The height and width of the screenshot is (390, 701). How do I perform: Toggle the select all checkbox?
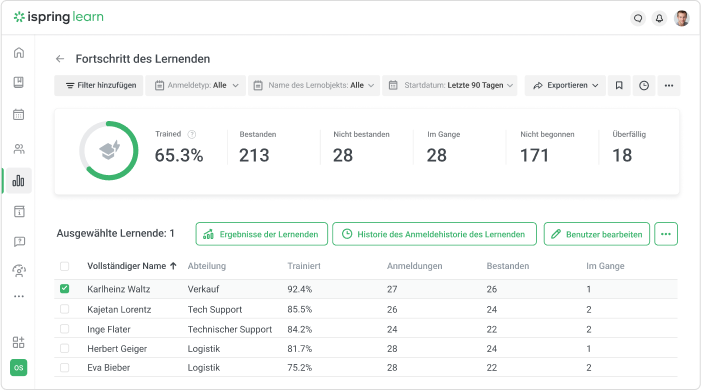[x=64, y=266]
